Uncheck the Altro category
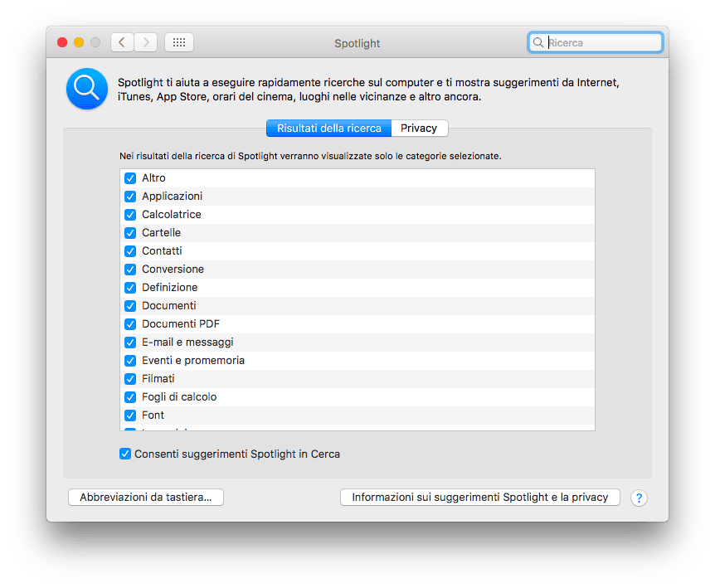715x588 pixels. tap(130, 178)
